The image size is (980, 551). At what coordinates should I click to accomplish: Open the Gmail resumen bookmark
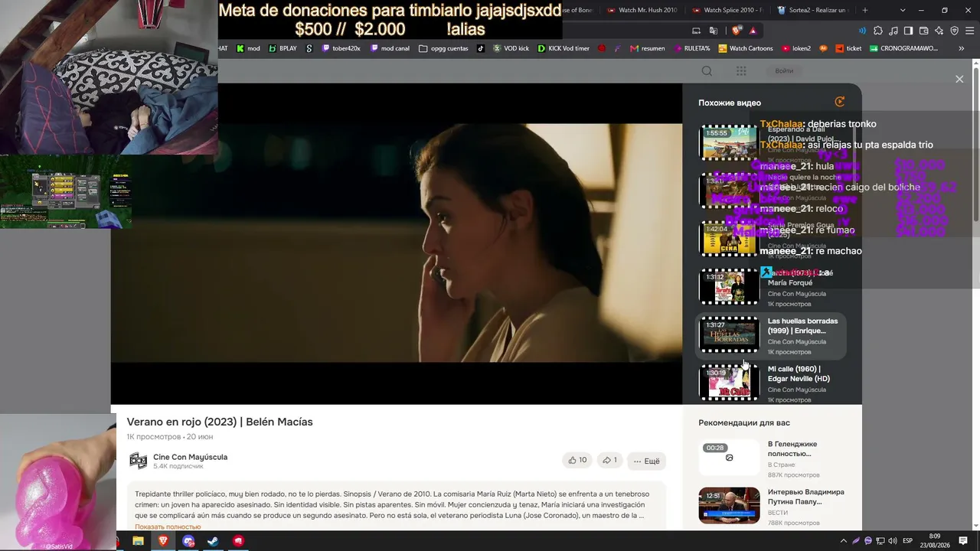(x=647, y=48)
